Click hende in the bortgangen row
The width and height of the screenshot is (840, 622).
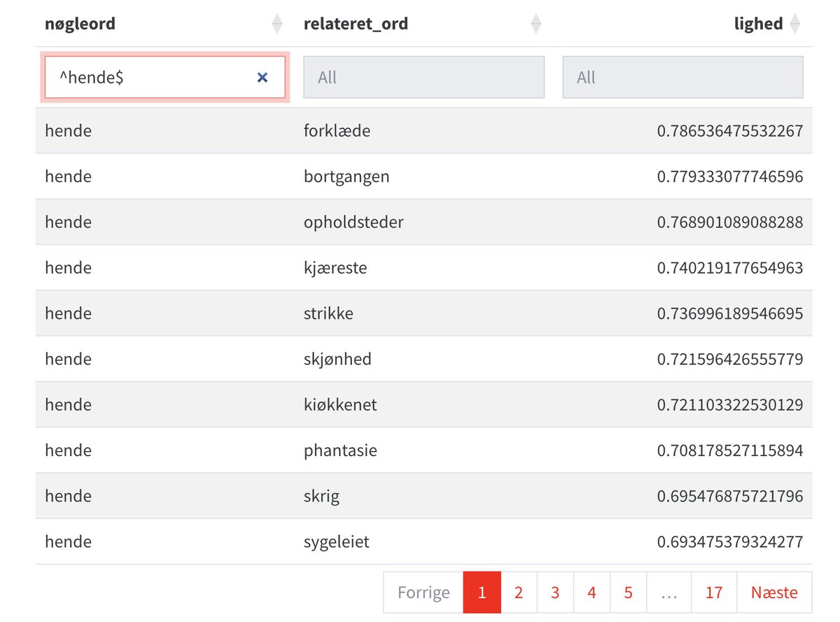pos(68,177)
